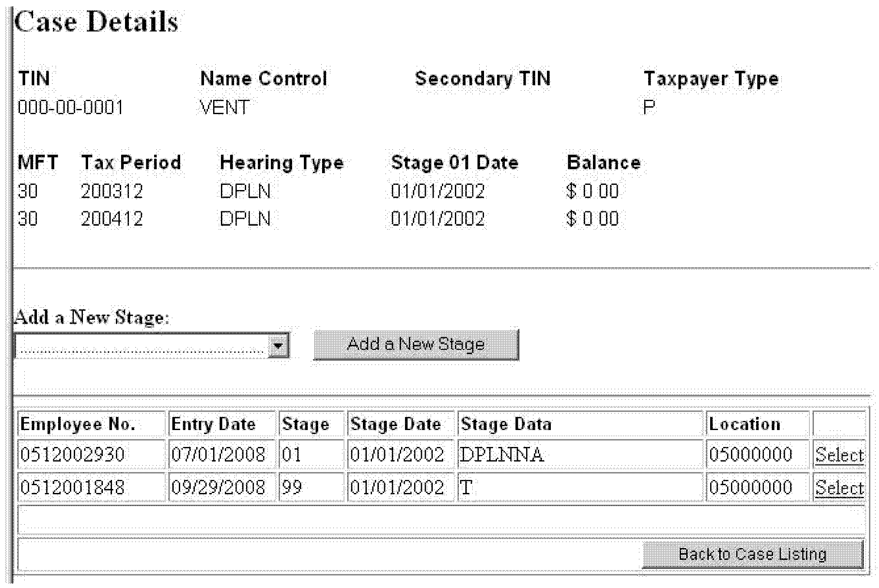This screenshot has height=588, width=879.
Task: Click the DPLNNA stage data cell
Action: tap(502, 455)
